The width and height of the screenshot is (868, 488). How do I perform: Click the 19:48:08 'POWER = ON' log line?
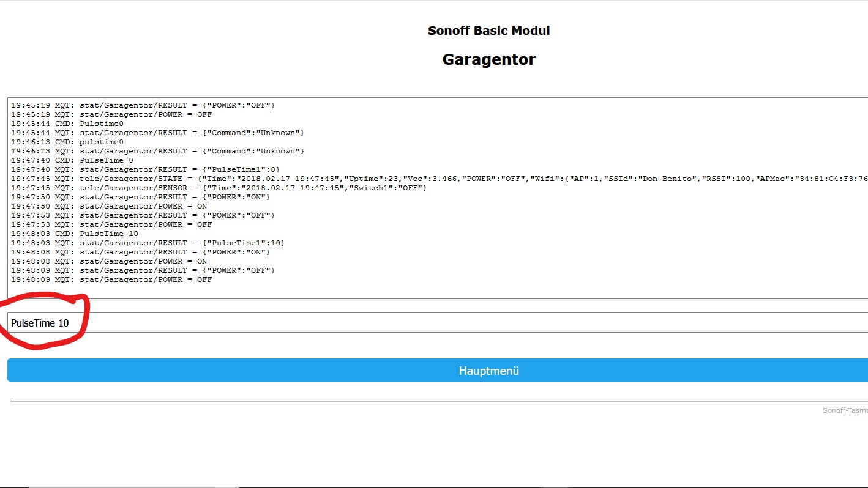coord(109,261)
